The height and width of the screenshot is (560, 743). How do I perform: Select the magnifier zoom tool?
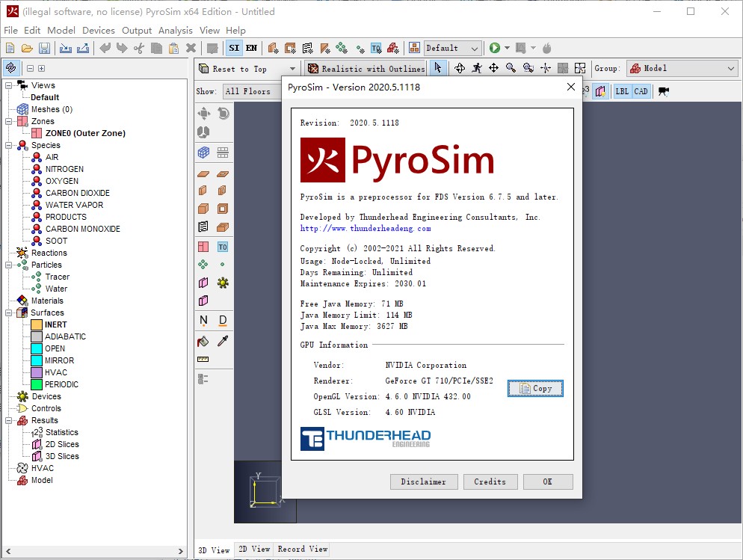coord(510,68)
